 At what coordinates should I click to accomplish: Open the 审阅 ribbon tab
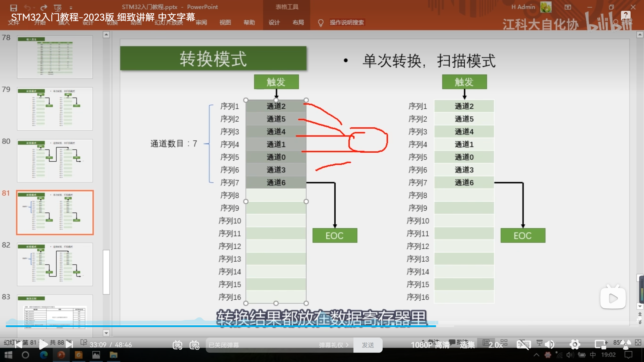(201, 23)
